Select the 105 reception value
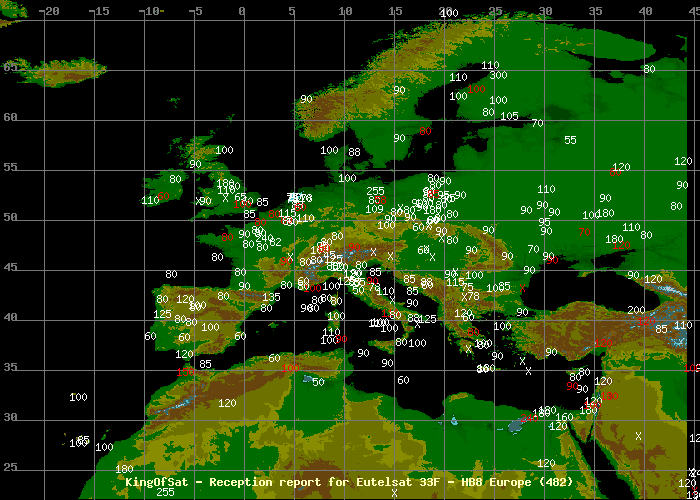Screen dimensions: 700x500 coord(509,116)
